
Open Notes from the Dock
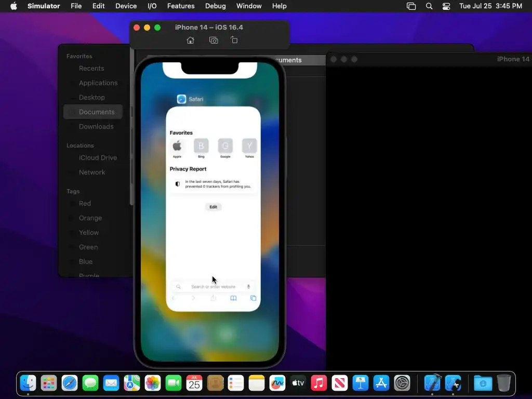[257, 383]
